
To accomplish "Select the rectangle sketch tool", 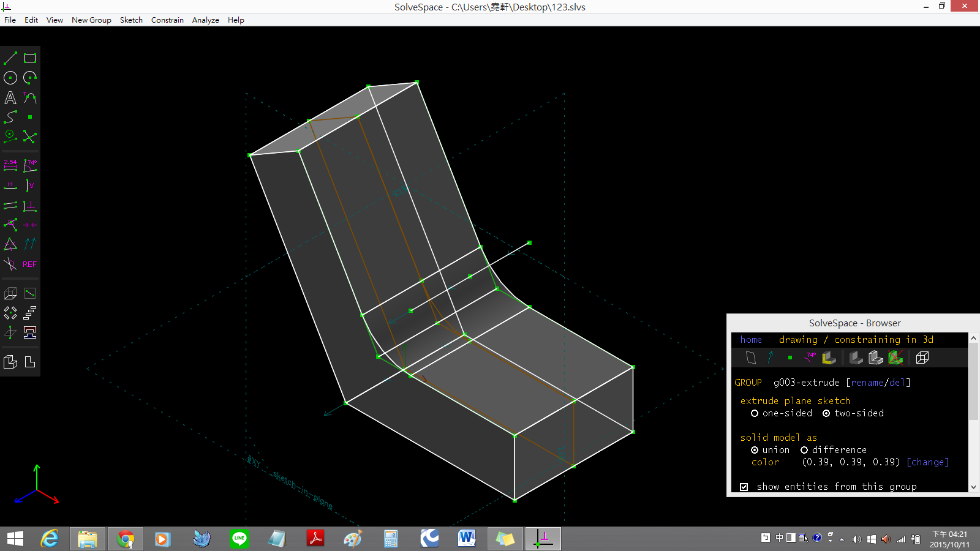I will pyautogui.click(x=30, y=58).
